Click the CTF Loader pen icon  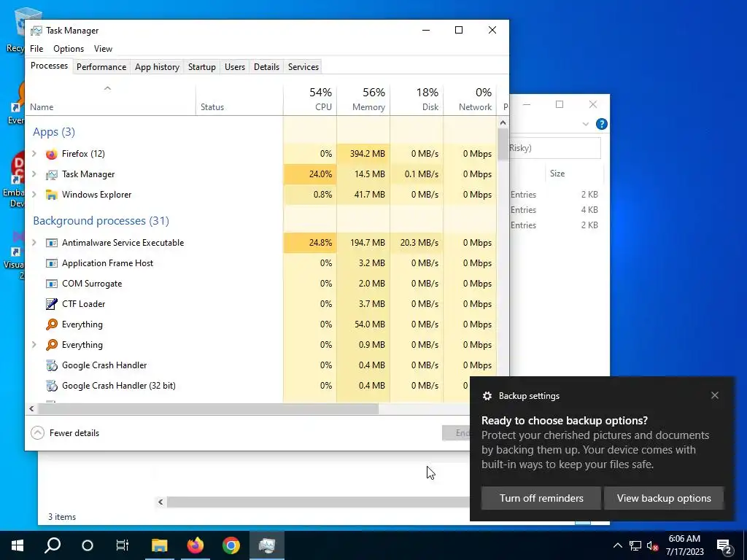(x=52, y=304)
